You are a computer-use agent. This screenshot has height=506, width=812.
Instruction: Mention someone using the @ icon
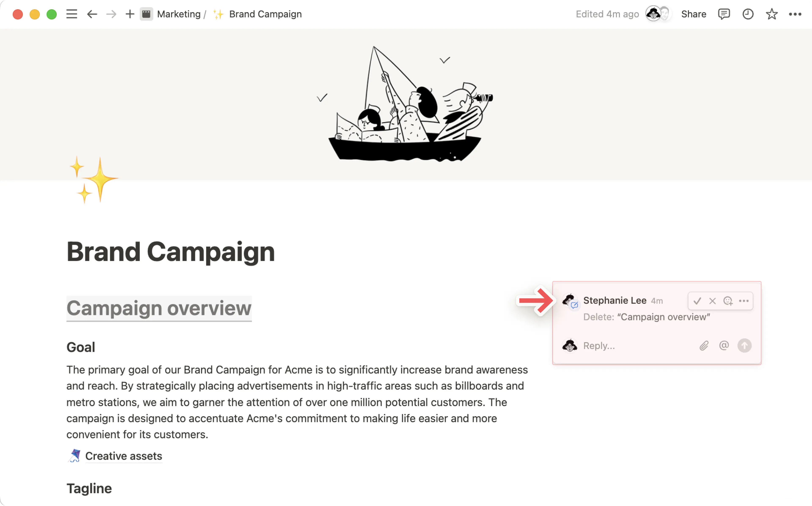click(724, 346)
